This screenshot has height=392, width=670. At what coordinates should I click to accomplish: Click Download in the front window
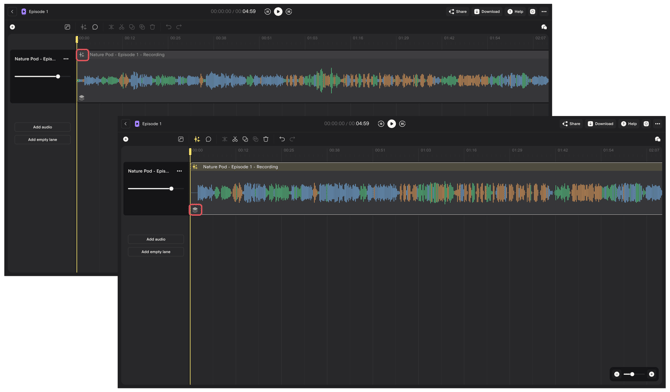coord(600,124)
